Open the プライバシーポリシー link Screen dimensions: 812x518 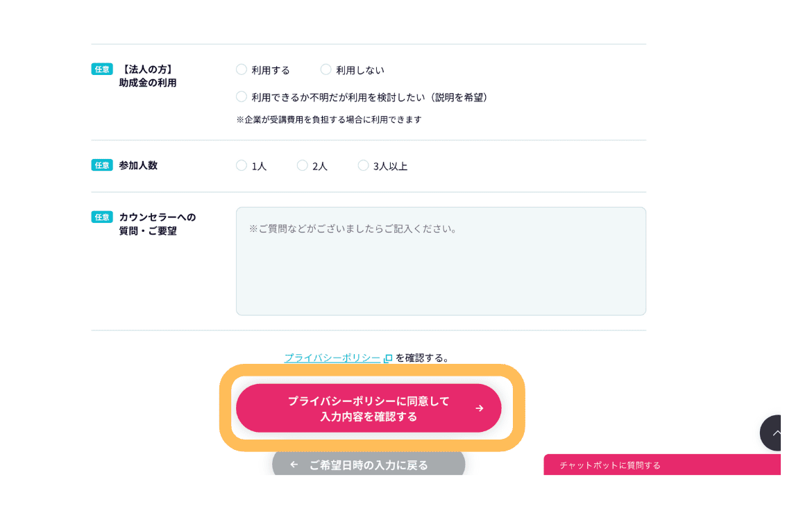tap(332, 358)
